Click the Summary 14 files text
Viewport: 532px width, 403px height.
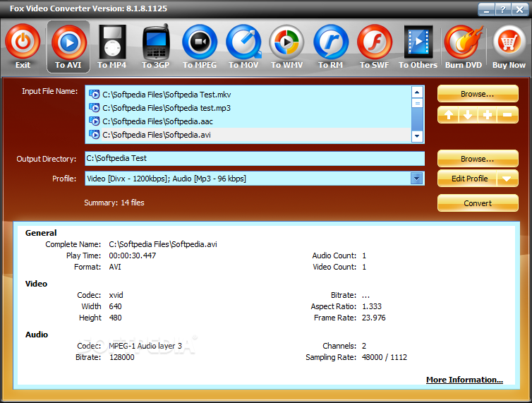click(114, 203)
